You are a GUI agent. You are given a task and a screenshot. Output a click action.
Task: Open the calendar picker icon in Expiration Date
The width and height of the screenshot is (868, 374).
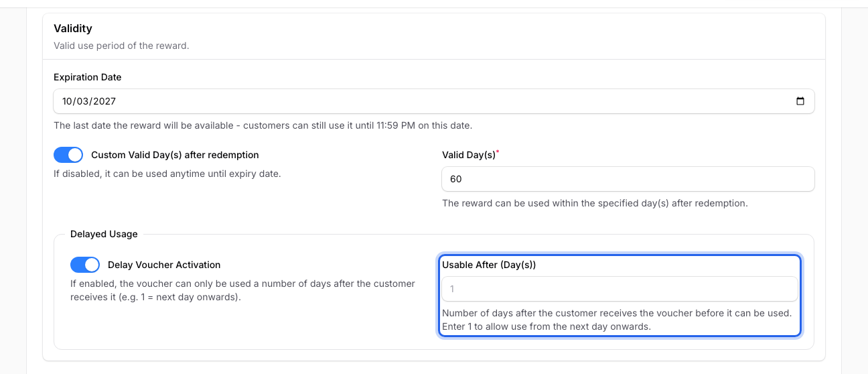coord(800,101)
